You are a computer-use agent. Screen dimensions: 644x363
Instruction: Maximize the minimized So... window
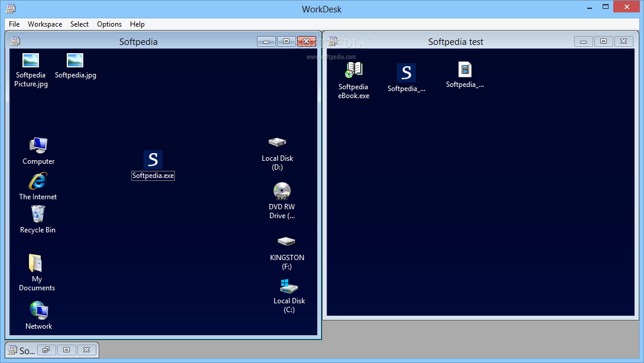pos(67,350)
